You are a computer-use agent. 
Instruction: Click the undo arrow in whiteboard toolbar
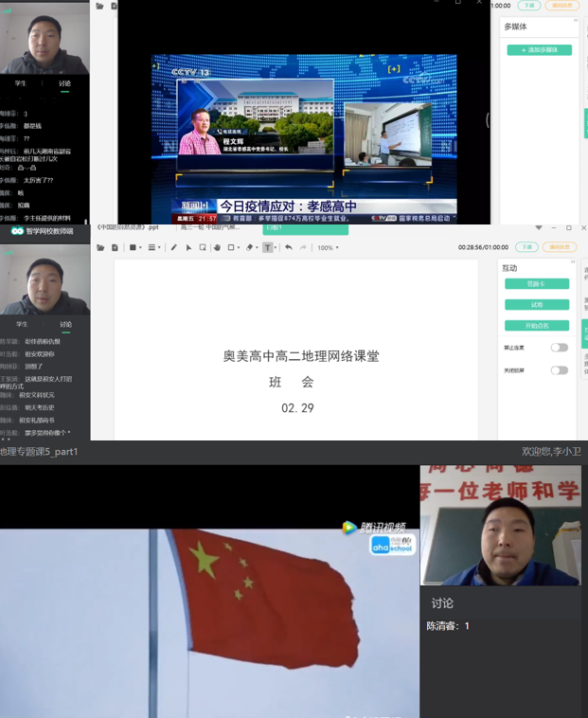[288, 247]
